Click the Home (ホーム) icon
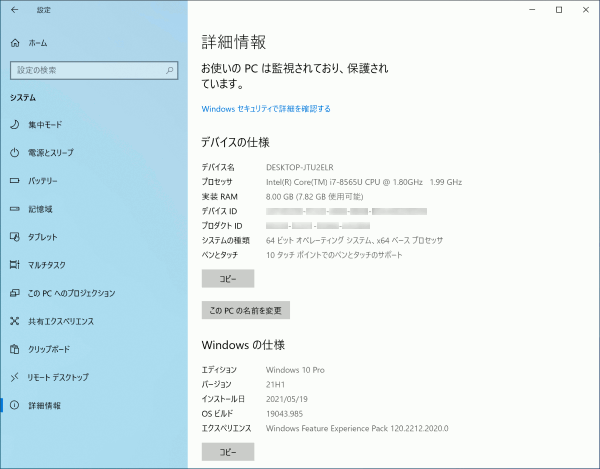Screen dimensions: 600x469 point(15,44)
